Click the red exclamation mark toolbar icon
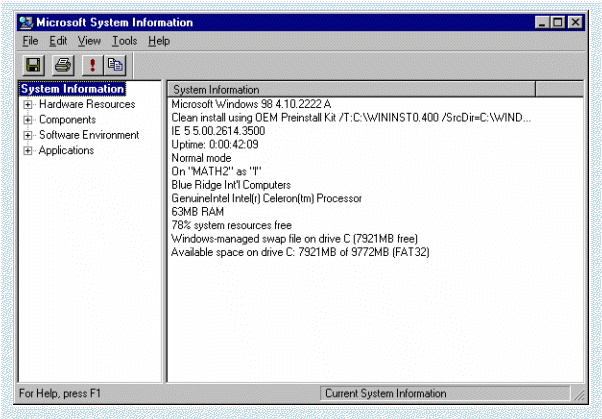602x419 pixels. pyautogui.click(x=92, y=65)
